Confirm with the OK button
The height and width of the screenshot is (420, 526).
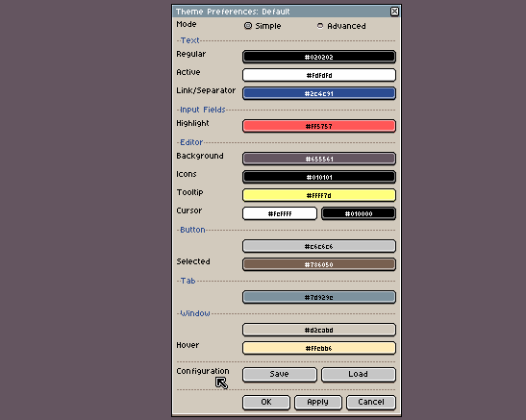266,403
